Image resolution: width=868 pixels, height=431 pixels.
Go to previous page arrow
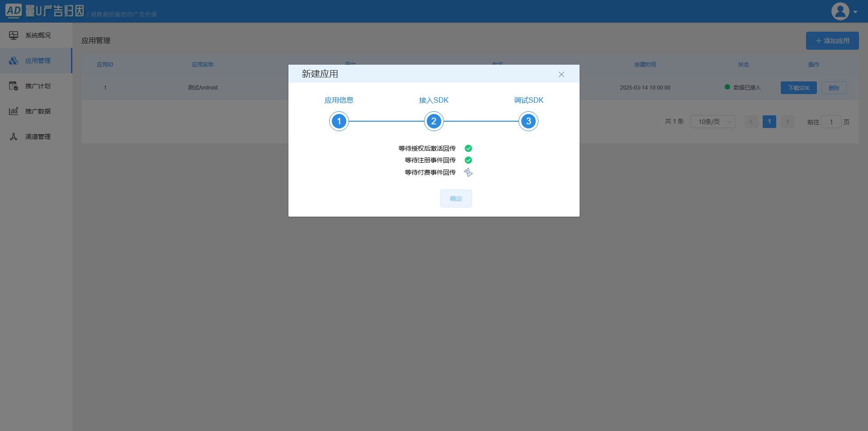751,122
